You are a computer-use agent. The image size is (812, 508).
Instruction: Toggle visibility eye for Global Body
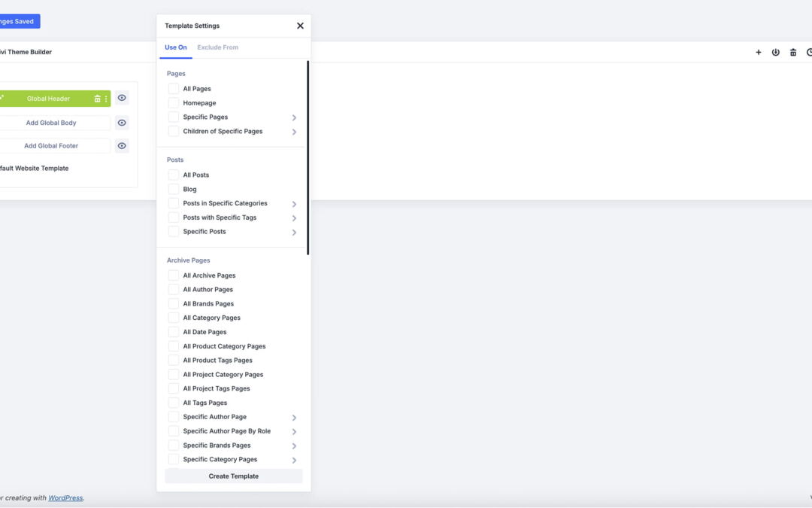point(122,123)
